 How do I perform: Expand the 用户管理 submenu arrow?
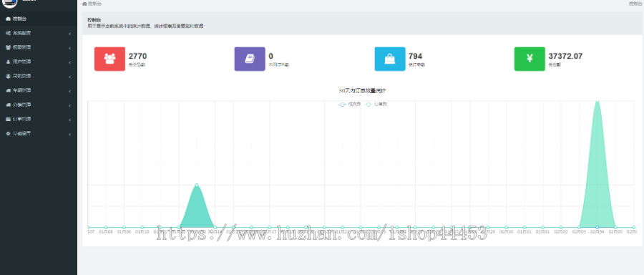70,62
